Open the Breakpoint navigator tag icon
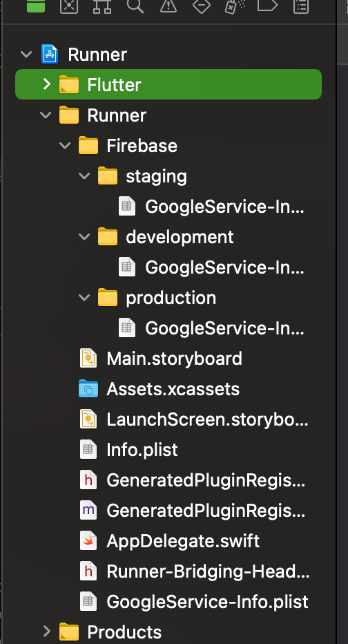This screenshot has width=348, height=644. tap(268, 6)
